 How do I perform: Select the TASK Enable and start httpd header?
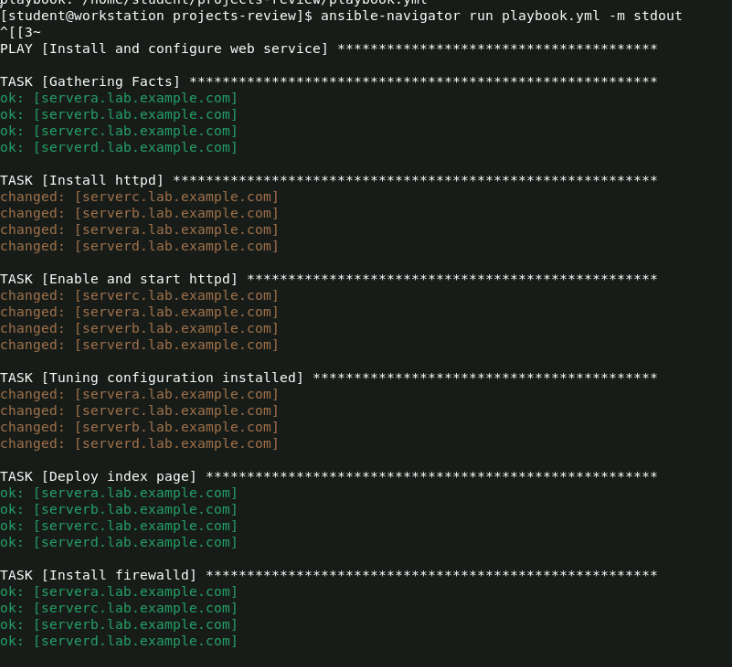[119, 279]
